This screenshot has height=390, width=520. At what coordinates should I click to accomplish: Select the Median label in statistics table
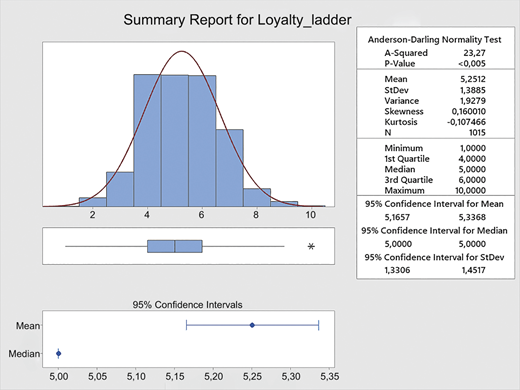pyautogui.click(x=400, y=169)
